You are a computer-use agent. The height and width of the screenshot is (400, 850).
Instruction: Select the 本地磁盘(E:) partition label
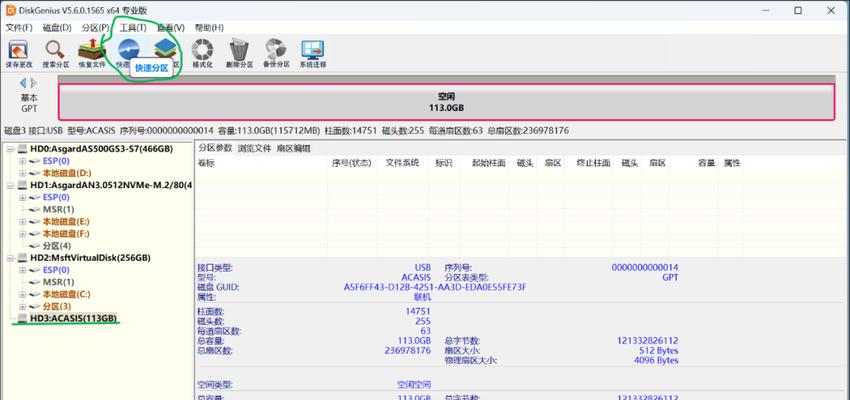pyautogui.click(x=66, y=222)
